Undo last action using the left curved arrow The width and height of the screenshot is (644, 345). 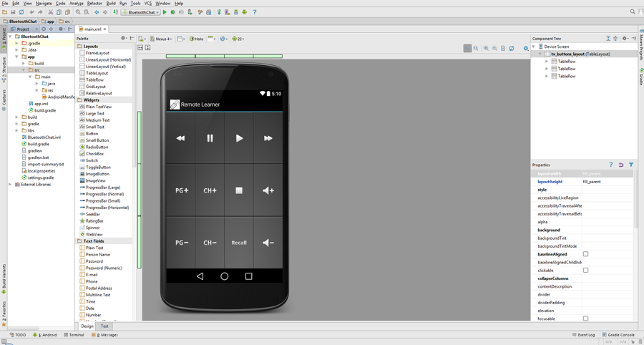click(32, 12)
